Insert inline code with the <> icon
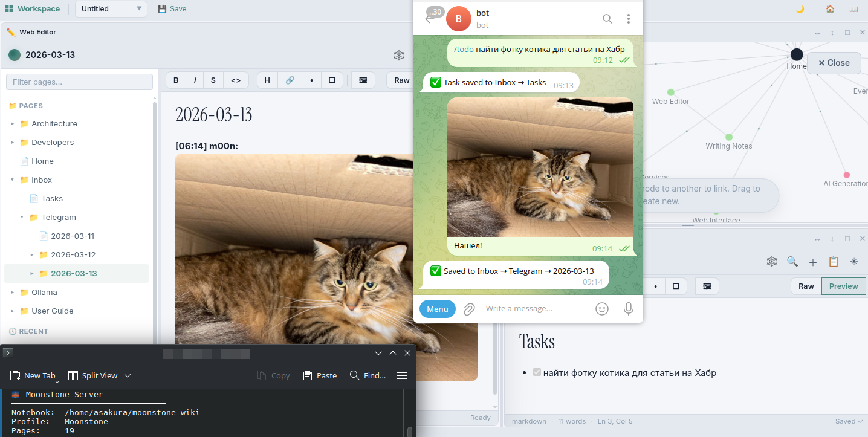Viewport: 868px width, 437px height. pyautogui.click(x=236, y=80)
